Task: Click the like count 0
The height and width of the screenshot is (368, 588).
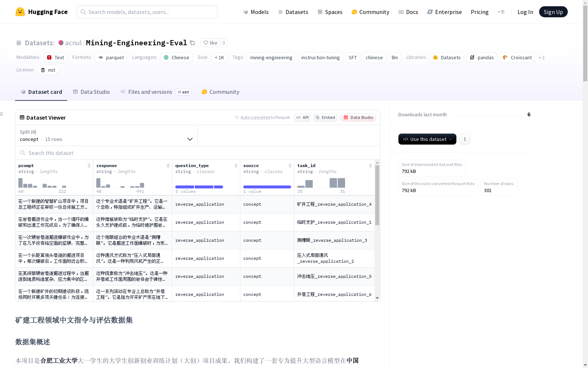Action: 223,43
